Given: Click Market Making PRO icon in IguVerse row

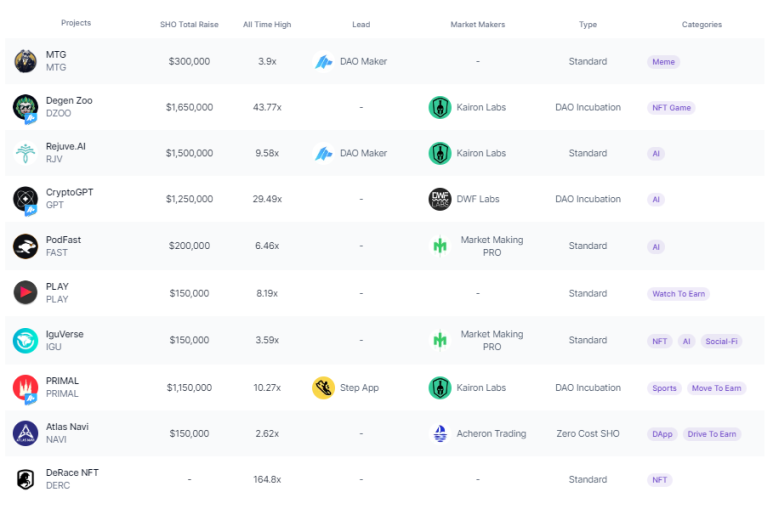Looking at the screenshot, I should [440, 340].
